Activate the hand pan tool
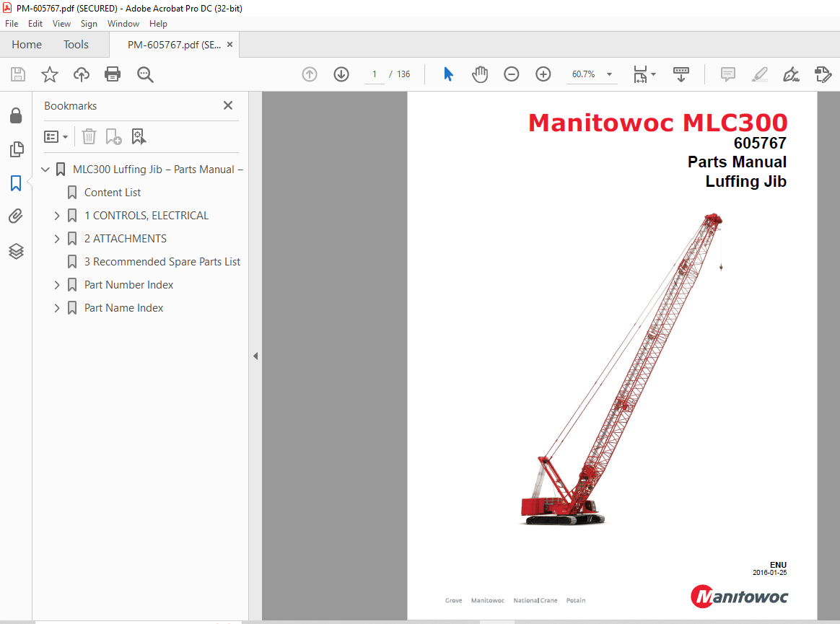Viewport: 840px width, 624px height. point(480,74)
